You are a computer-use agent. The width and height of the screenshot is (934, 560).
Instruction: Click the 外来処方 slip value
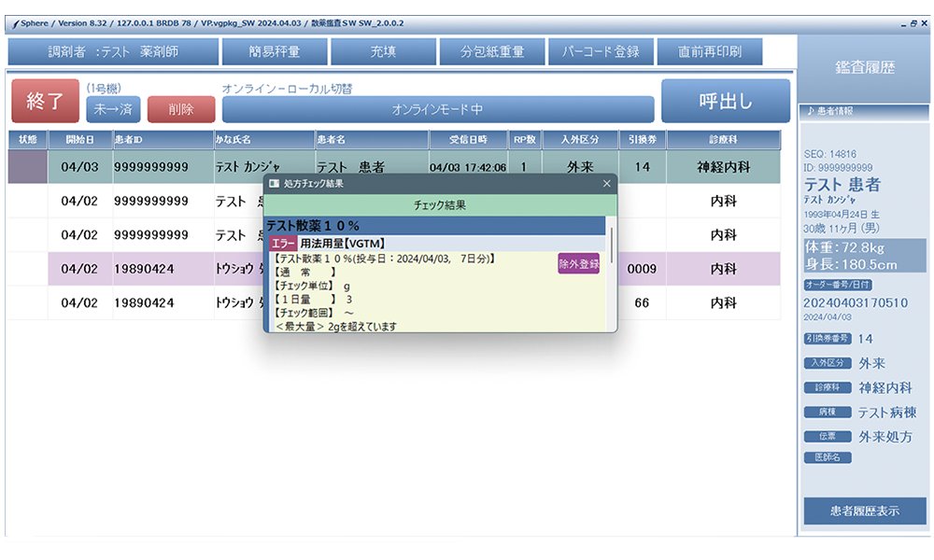(885, 437)
